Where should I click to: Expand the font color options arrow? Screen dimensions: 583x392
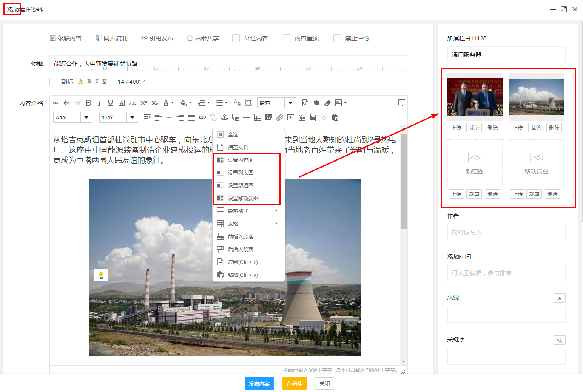pos(173,103)
